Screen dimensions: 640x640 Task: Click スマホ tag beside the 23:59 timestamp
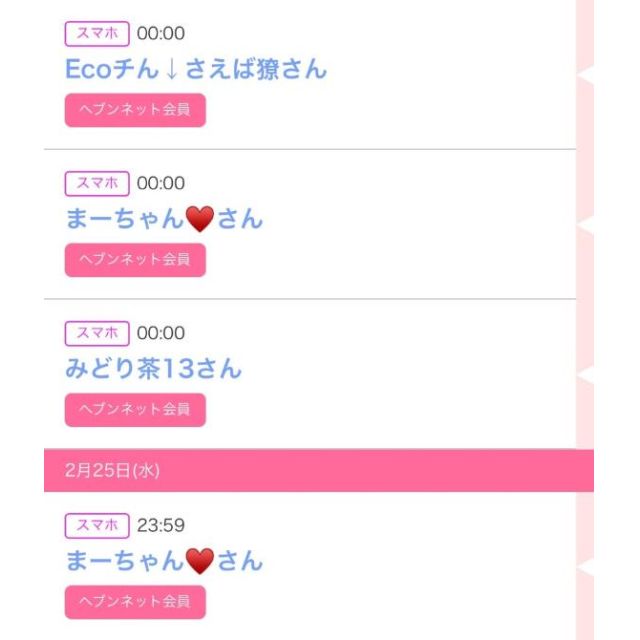[97, 525]
